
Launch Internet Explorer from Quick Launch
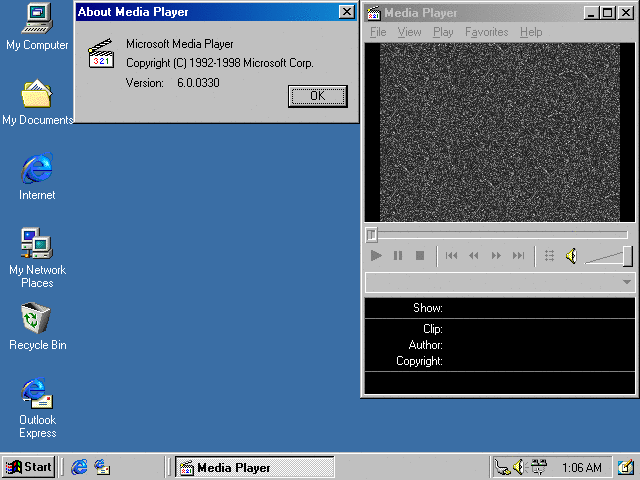click(79, 467)
